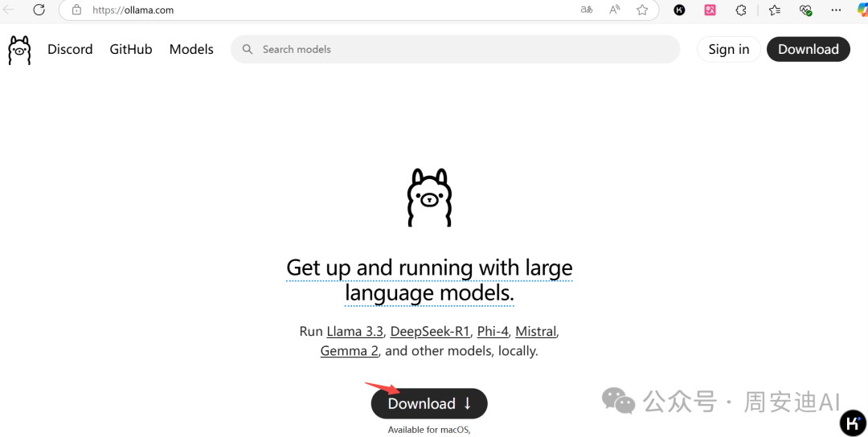Open the Discord link
Viewport: 868px width, 437px height.
[70, 49]
